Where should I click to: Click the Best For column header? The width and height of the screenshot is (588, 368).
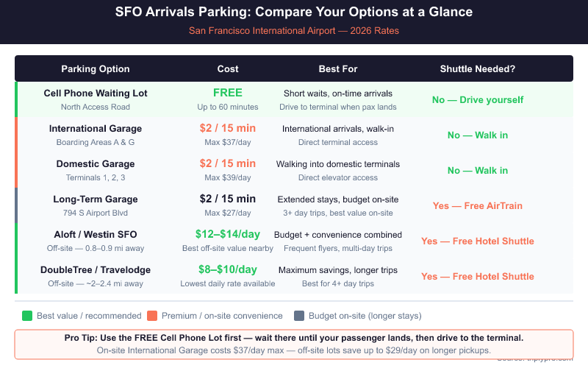338,69
